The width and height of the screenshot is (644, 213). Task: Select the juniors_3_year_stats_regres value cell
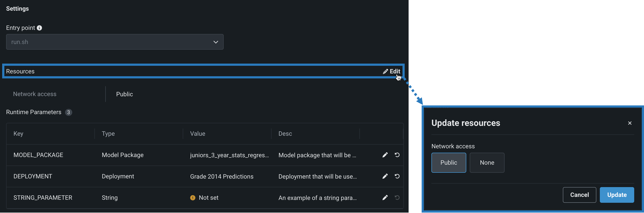229,155
